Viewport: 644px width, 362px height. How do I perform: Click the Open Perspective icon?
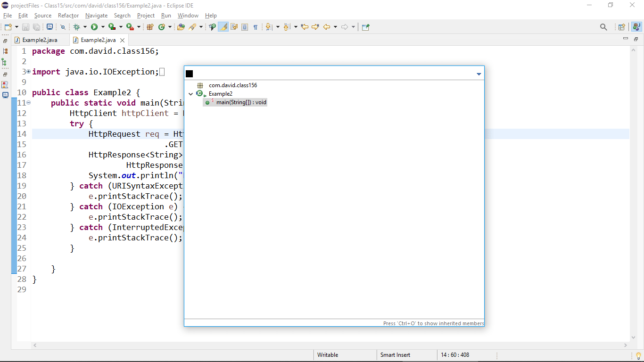[621, 27]
